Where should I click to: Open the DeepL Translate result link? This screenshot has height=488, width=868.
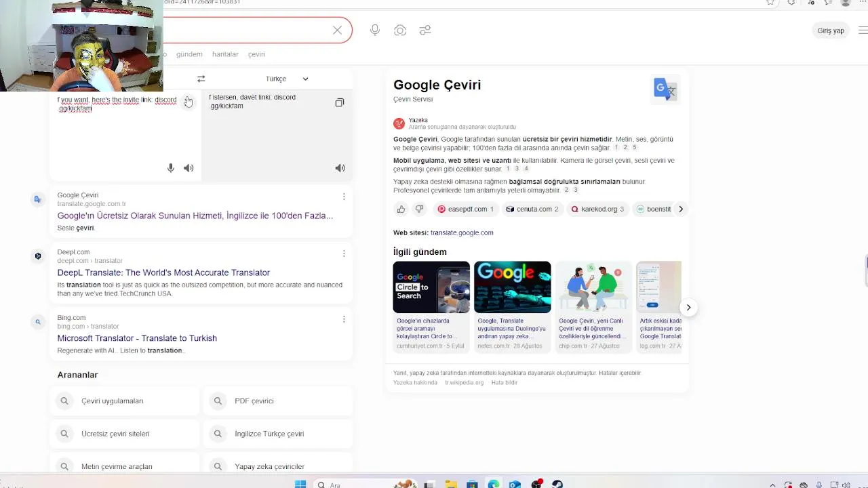coord(163,272)
